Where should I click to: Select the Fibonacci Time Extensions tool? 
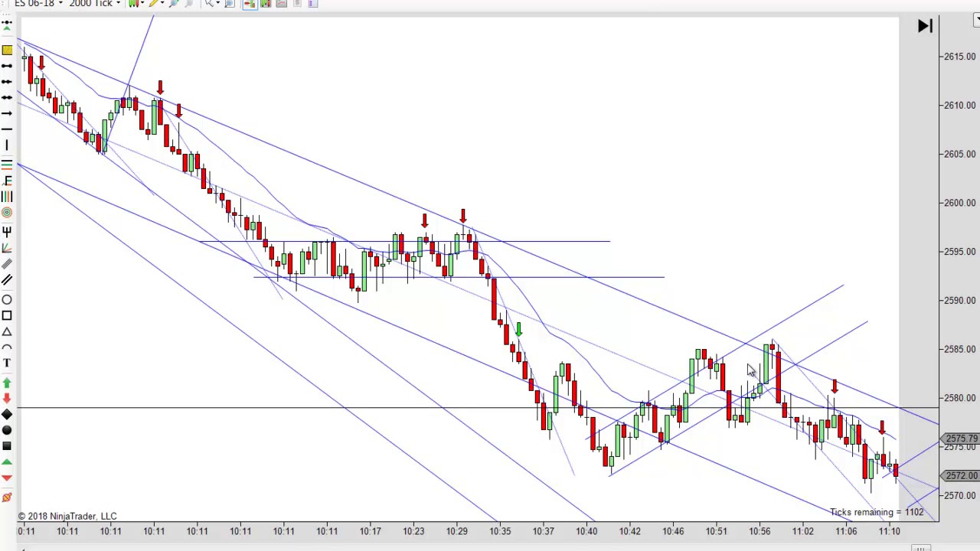[7, 197]
